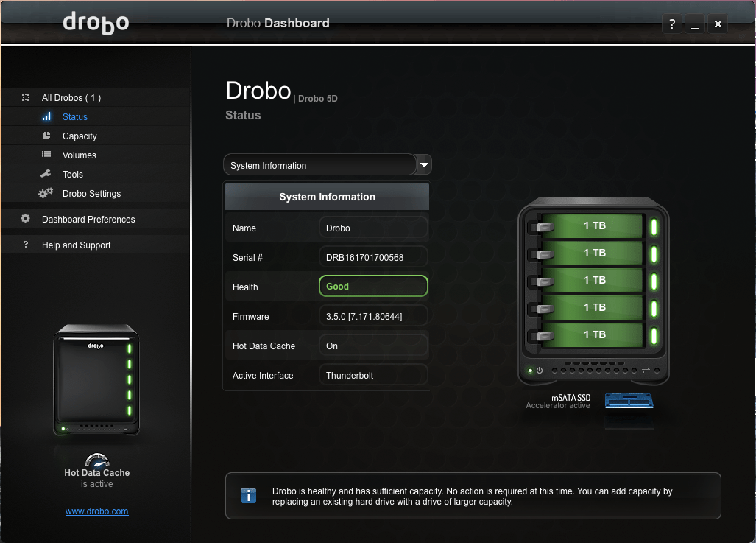Click the Volumes list icon
756x543 pixels.
coord(47,155)
